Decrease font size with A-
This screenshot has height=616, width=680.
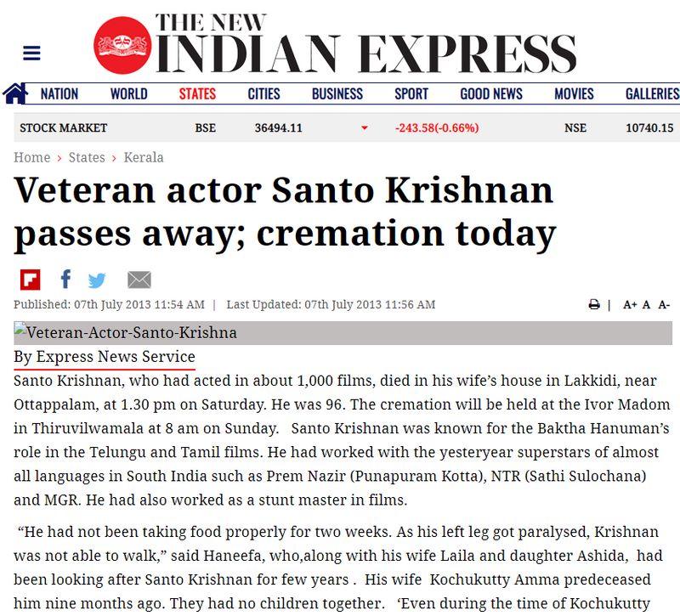[x=664, y=305]
